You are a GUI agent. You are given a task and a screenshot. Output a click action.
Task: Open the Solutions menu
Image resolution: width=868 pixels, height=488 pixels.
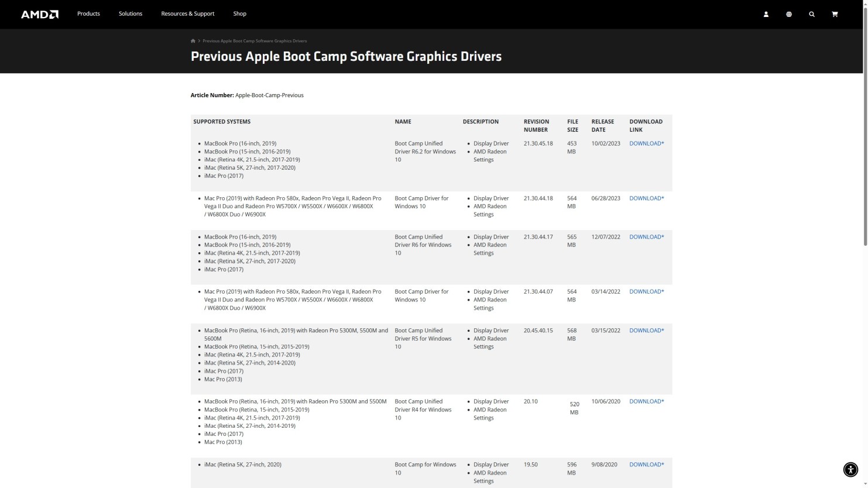[131, 13]
